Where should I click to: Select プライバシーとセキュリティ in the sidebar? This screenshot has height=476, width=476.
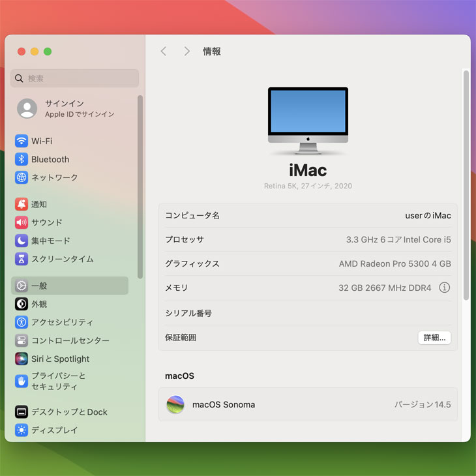click(x=70, y=381)
